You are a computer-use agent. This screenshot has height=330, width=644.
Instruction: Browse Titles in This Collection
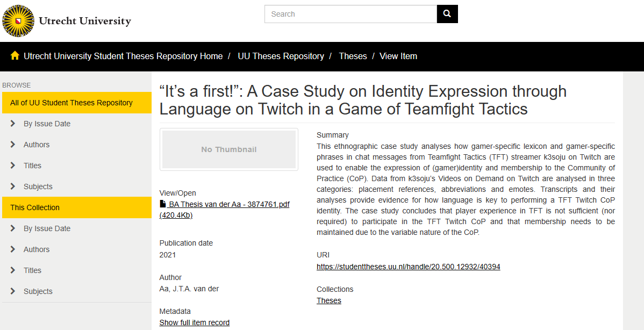click(x=32, y=270)
